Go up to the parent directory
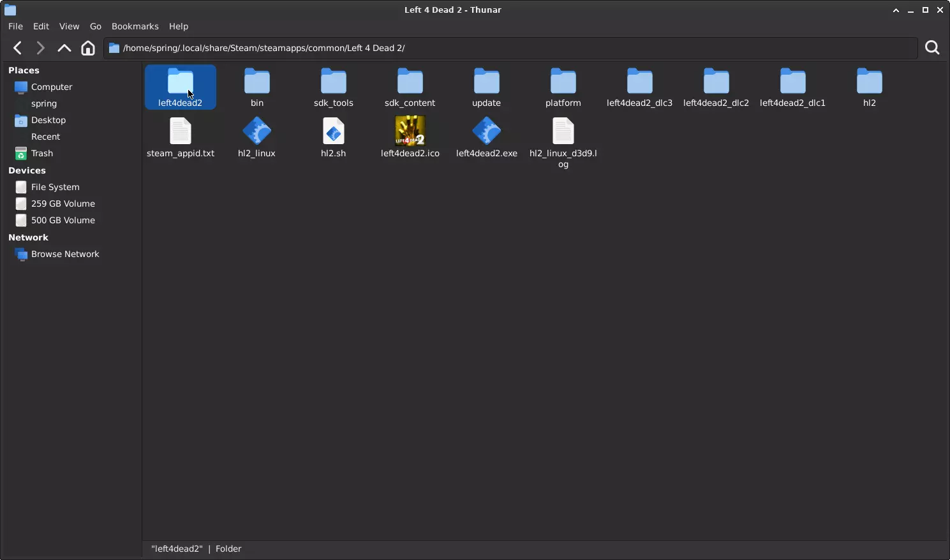Image resolution: width=950 pixels, height=560 pixels. click(64, 48)
